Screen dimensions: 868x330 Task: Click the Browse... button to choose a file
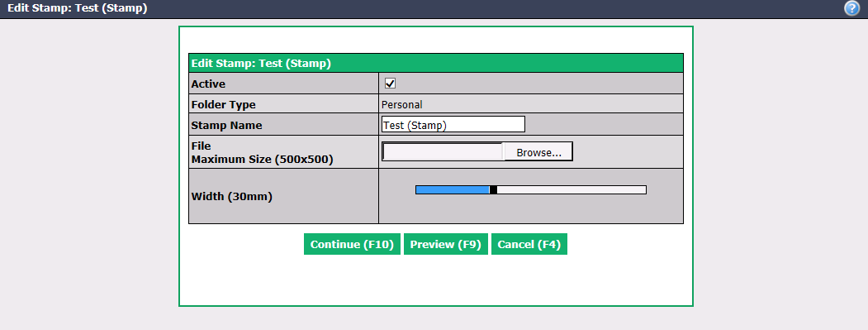coord(538,152)
